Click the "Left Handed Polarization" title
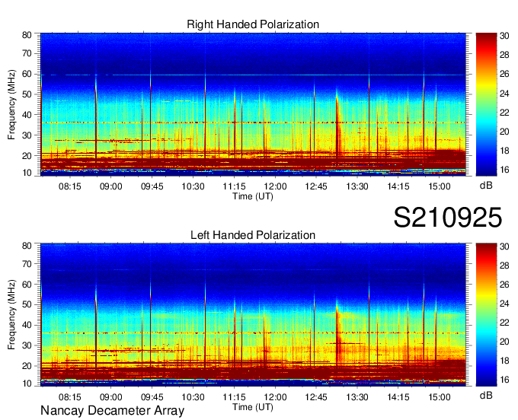 pos(253,235)
